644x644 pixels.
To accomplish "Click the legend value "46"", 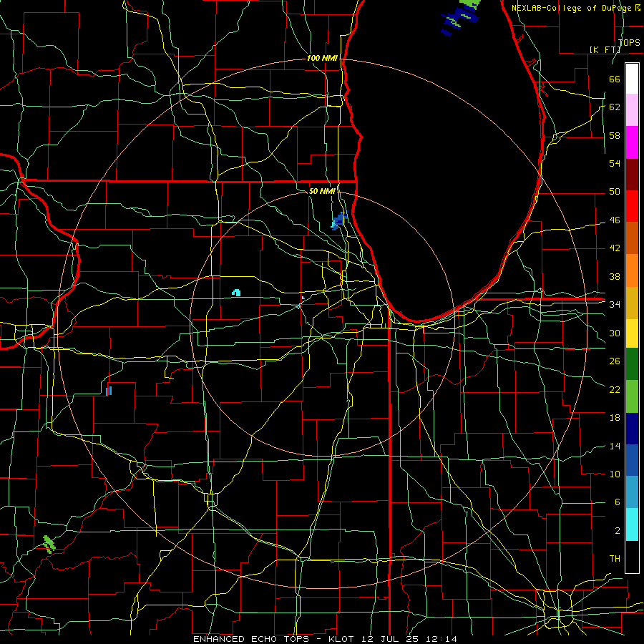I will click(x=615, y=220).
